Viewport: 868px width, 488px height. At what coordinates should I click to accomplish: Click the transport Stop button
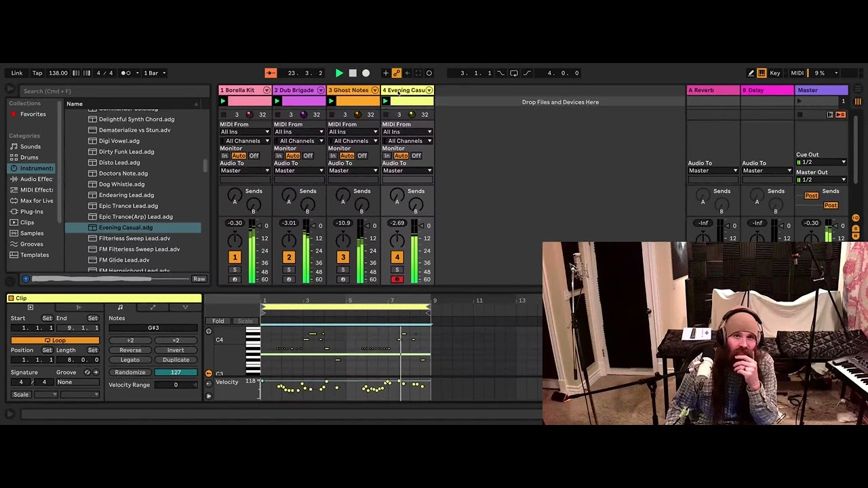click(x=353, y=73)
